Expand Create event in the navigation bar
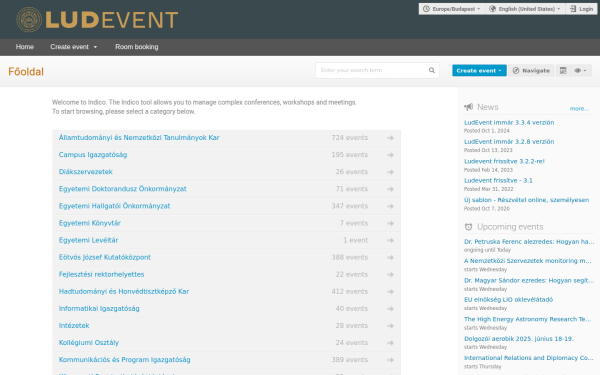 (73, 47)
